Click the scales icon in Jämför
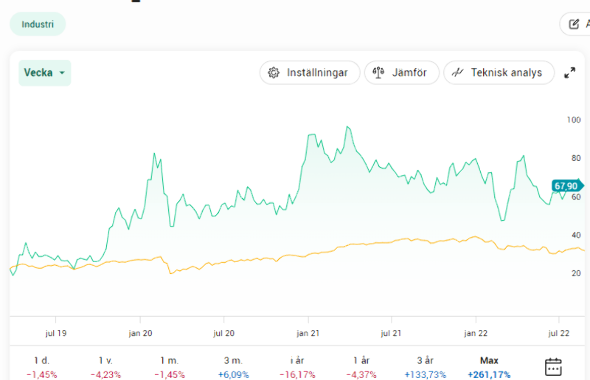The height and width of the screenshot is (380, 590). point(378,73)
